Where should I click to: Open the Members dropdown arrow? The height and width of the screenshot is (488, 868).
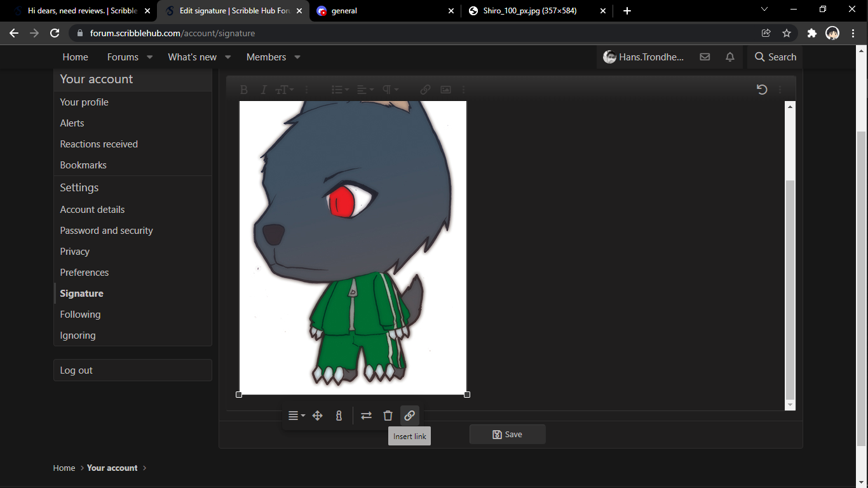(x=297, y=57)
